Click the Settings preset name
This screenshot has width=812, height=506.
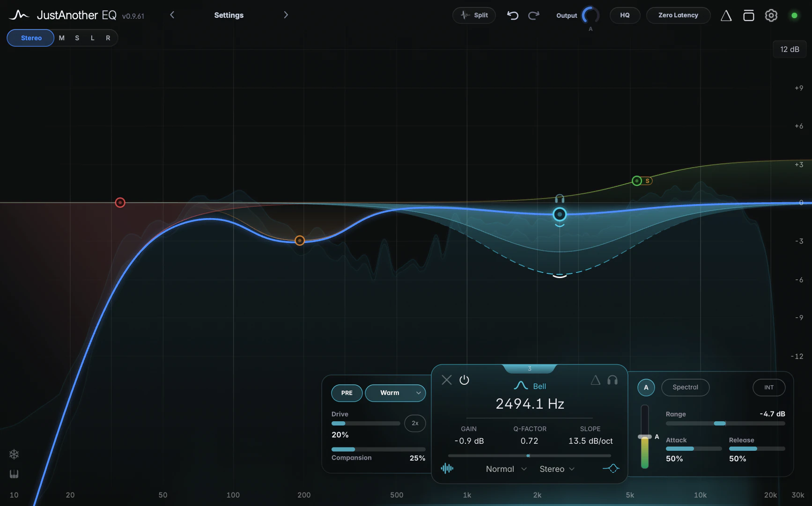pyautogui.click(x=229, y=15)
